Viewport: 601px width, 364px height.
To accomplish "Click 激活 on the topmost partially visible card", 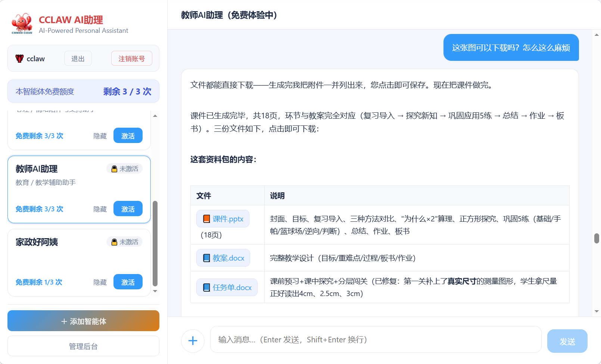I will click(128, 136).
